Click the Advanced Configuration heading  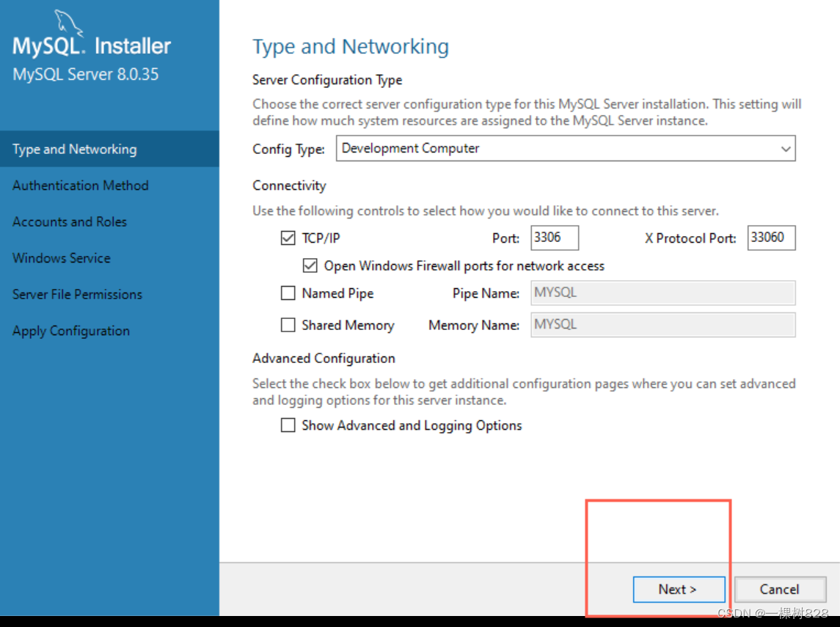(x=324, y=358)
